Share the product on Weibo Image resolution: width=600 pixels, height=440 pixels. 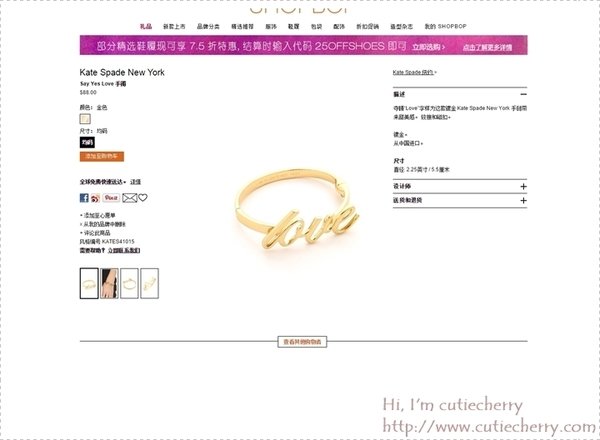[x=95, y=198]
